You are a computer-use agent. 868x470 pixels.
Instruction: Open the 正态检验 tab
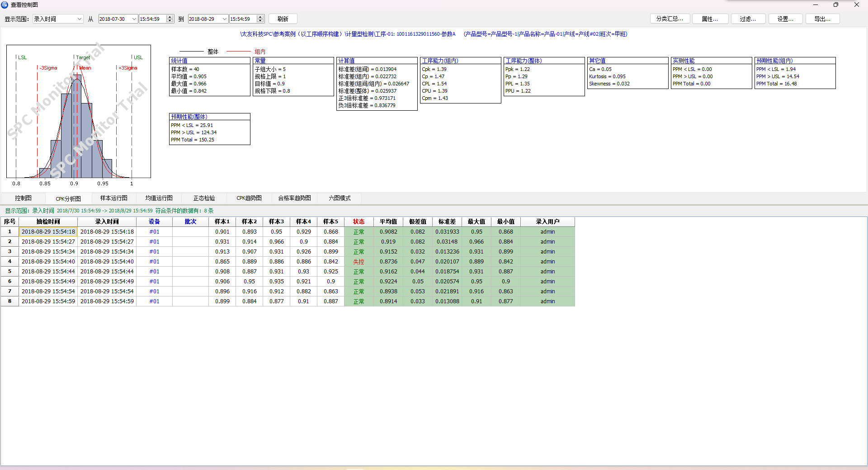pyautogui.click(x=204, y=198)
